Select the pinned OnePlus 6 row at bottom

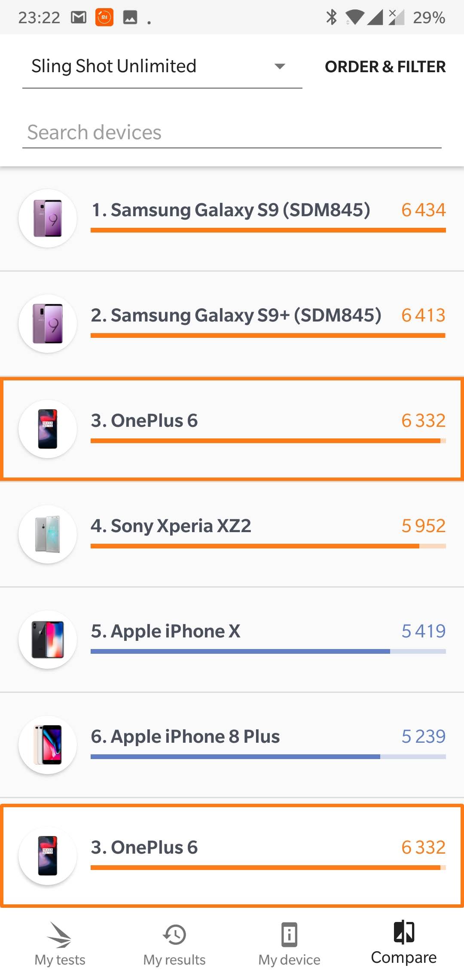[x=232, y=855]
